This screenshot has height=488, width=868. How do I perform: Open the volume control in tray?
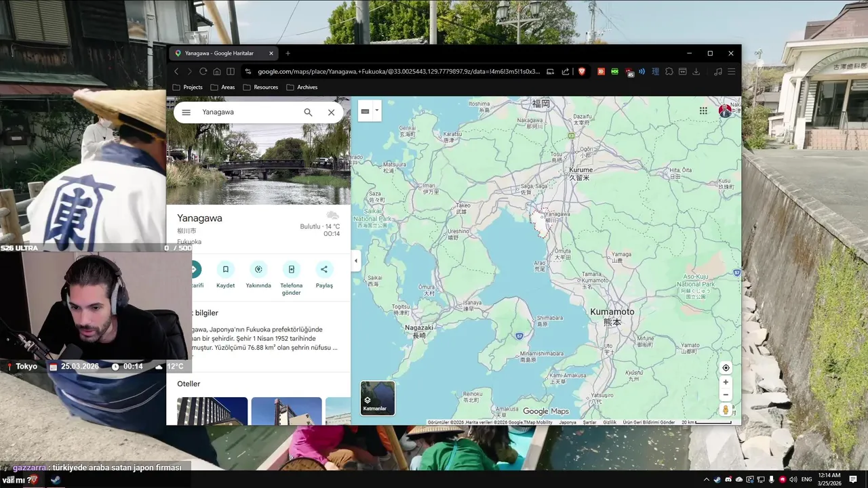click(x=793, y=479)
